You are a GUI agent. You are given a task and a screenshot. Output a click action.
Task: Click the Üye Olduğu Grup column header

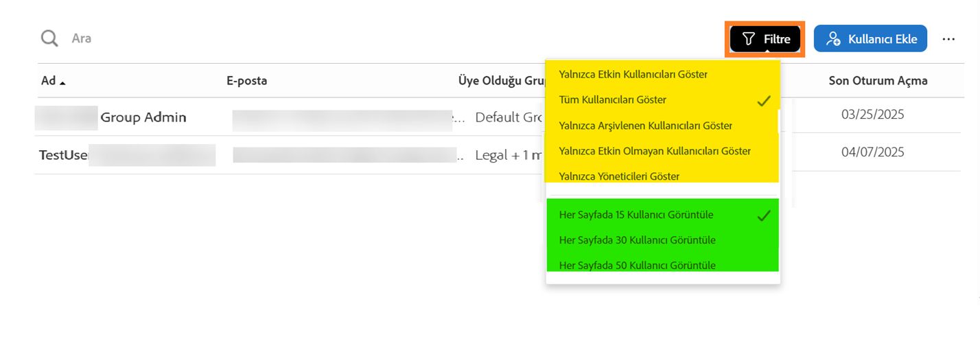[x=502, y=81]
